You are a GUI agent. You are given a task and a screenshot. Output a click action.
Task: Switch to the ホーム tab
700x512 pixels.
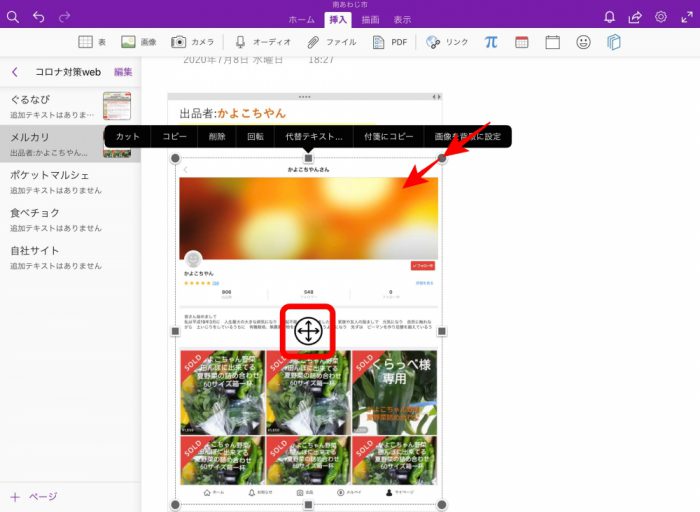(301, 20)
